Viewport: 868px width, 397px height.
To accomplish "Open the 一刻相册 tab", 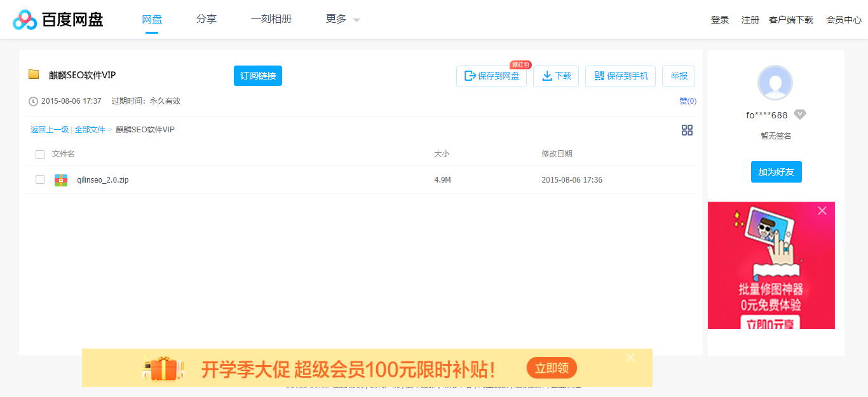I will tap(271, 19).
